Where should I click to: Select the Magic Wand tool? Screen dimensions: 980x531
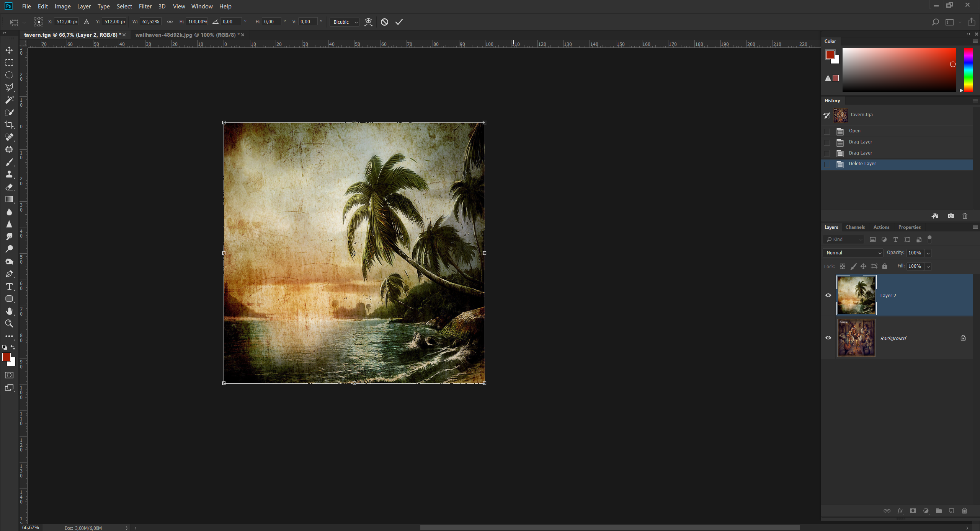[x=9, y=100]
